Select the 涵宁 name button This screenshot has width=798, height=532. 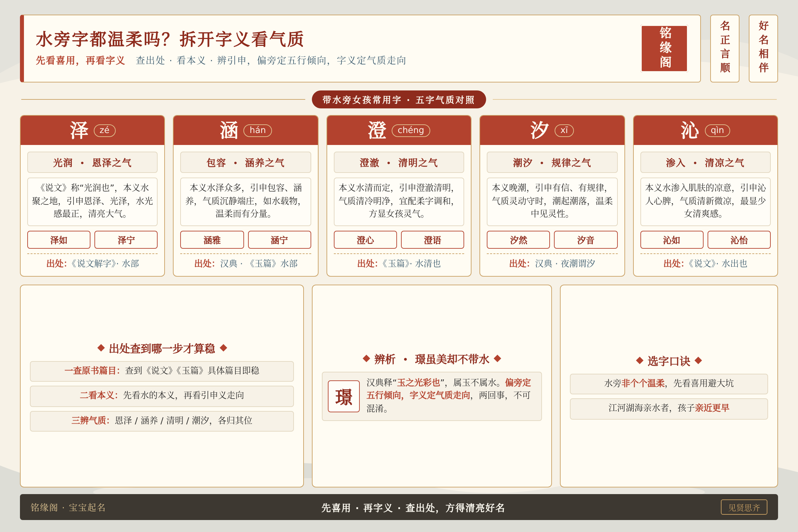pos(280,240)
